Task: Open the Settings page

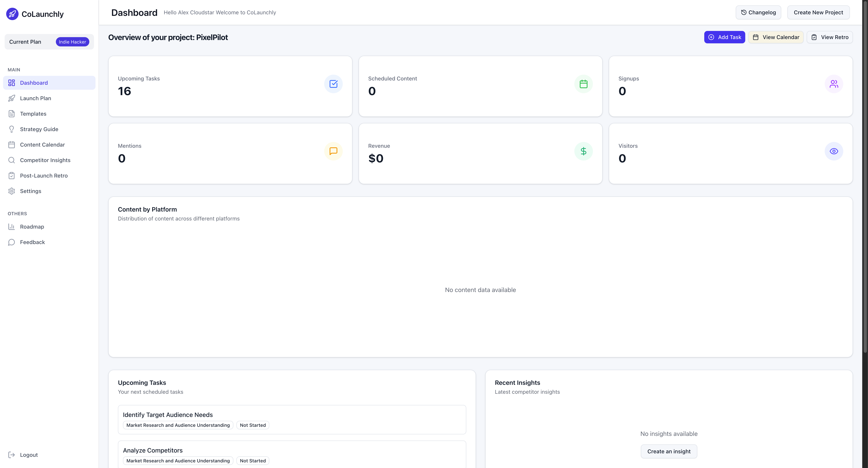Action: pos(49,191)
